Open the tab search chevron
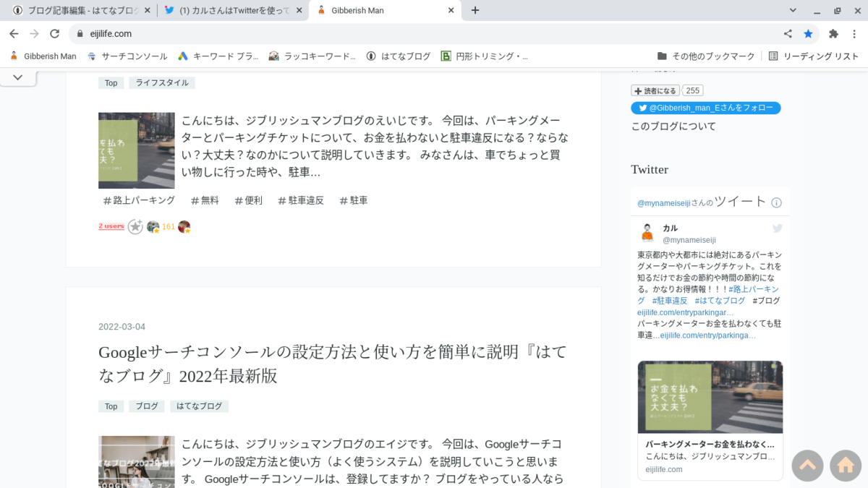 point(793,10)
